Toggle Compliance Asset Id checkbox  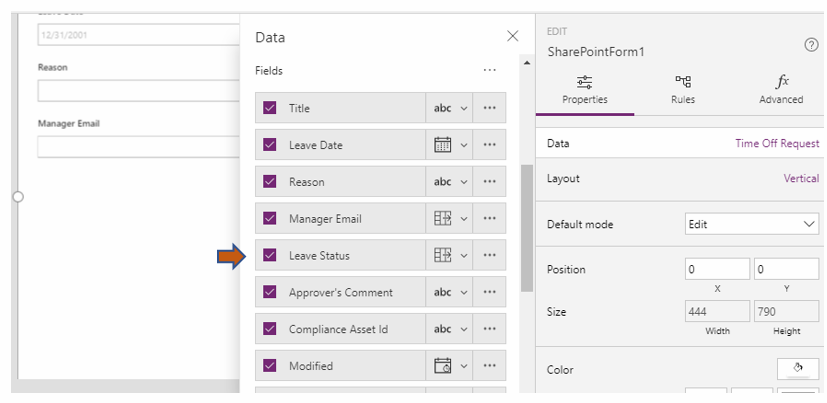pyautogui.click(x=270, y=329)
